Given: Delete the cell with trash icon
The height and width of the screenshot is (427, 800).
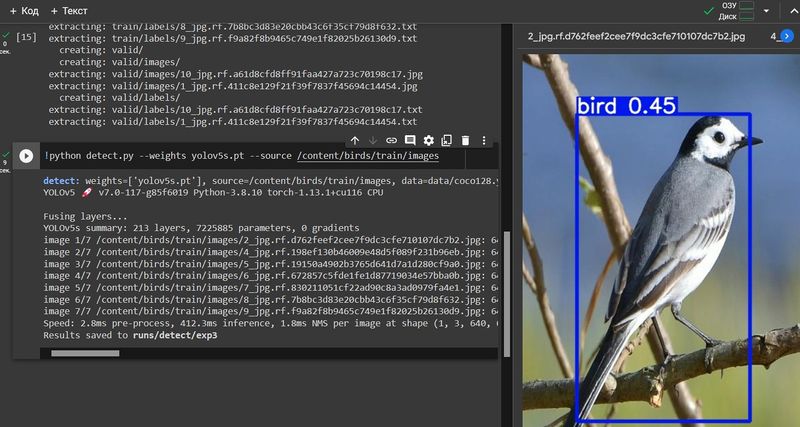Looking at the screenshot, I should tap(465, 141).
